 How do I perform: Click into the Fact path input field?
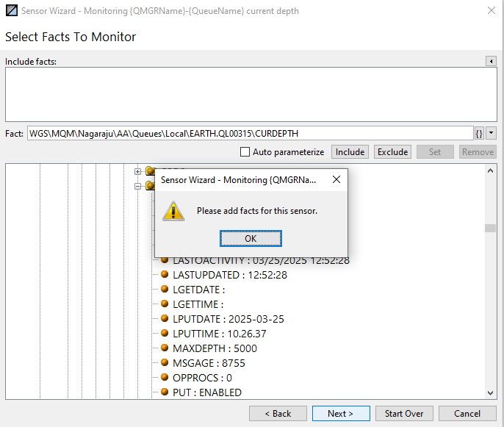click(250, 134)
